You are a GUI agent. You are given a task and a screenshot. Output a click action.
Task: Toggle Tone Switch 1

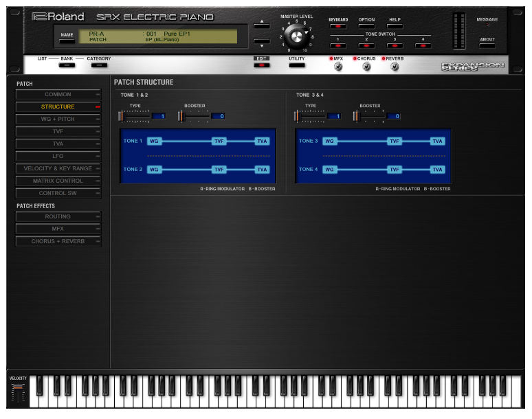338,45
